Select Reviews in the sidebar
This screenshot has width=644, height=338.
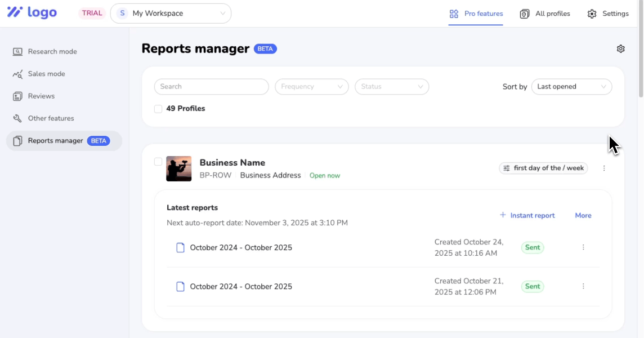tap(41, 96)
